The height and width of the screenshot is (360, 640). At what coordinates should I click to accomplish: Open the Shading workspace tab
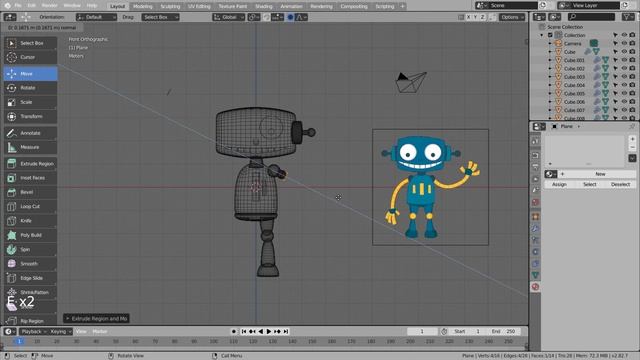coord(264,6)
